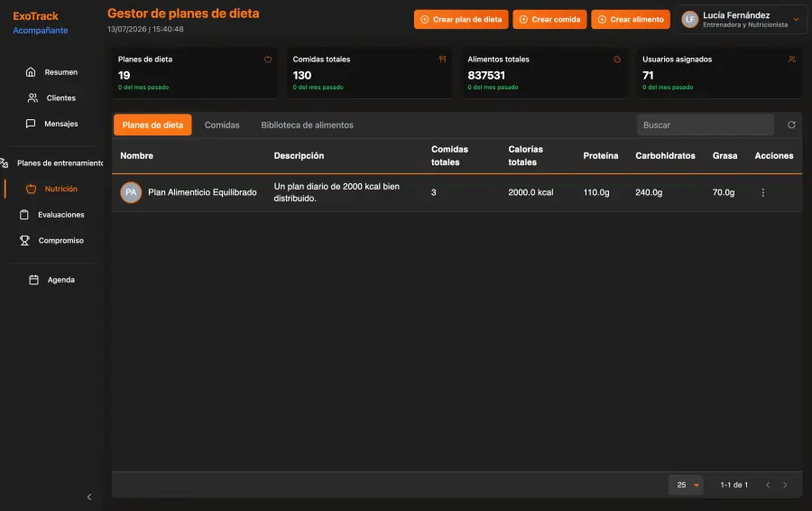812x511 pixels.
Task: Click the Mensajes chat bubble icon
Action: (x=31, y=124)
